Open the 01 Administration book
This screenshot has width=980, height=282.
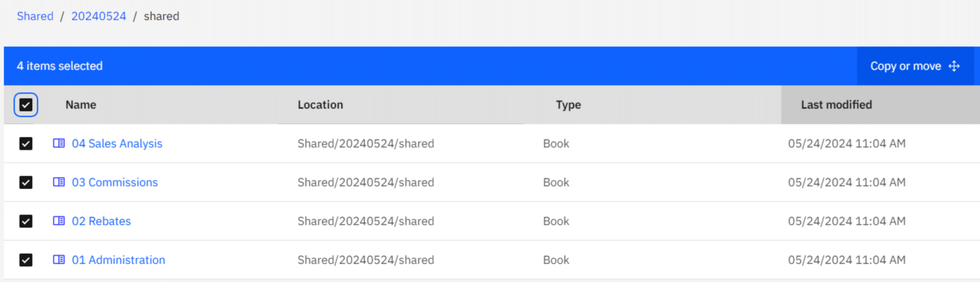[119, 260]
